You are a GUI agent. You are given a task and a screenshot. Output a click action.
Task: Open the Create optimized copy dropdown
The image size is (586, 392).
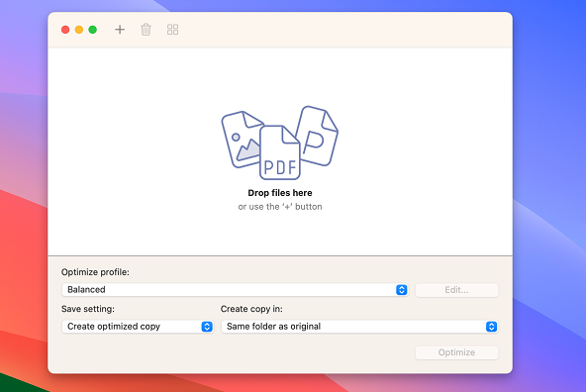[x=138, y=327]
